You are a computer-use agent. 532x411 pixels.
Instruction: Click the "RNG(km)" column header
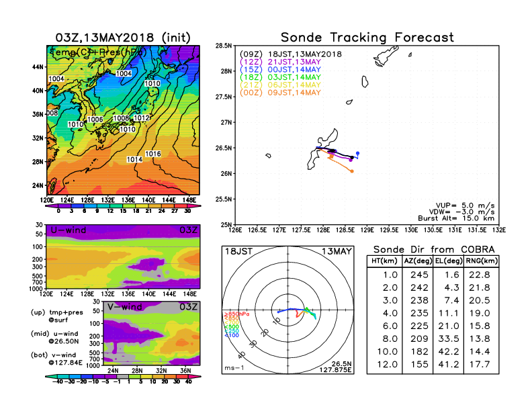482,261
